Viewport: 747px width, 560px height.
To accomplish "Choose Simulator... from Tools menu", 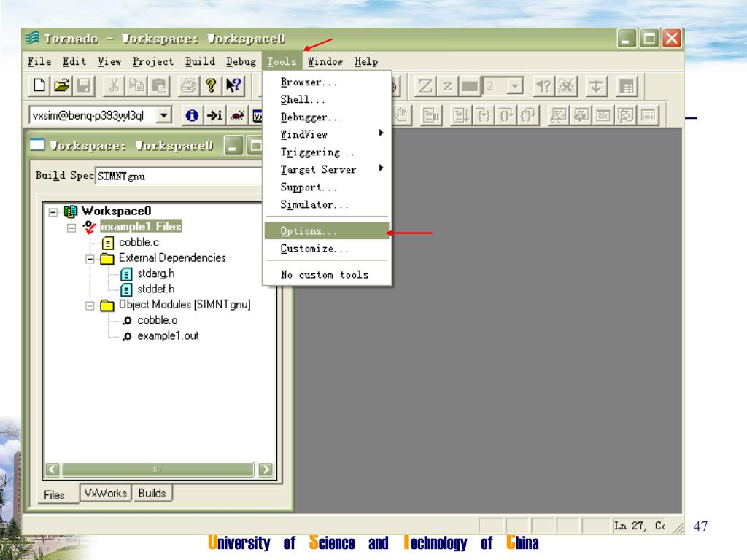I will pyautogui.click(x=327, y=205).
